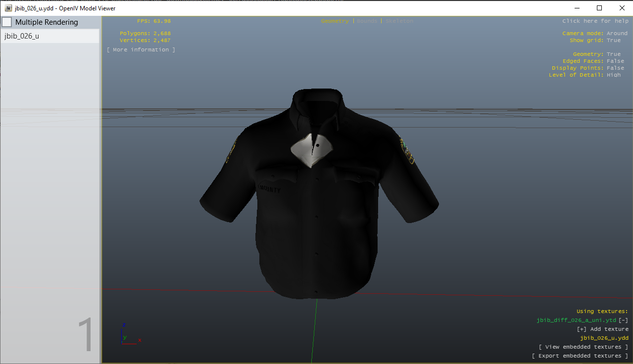Close the OpenIV Model Viewer window

(x=622, y=8)
